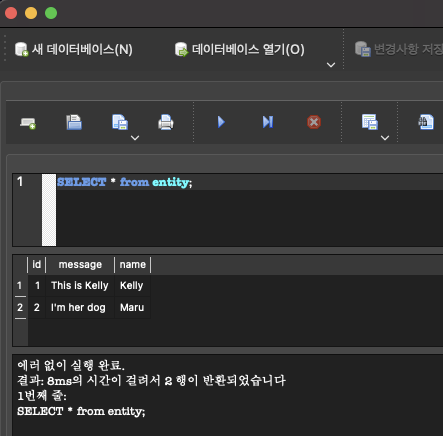Open the save SQL file dropdown arrow
443x436 pixels.
[135, 138]
